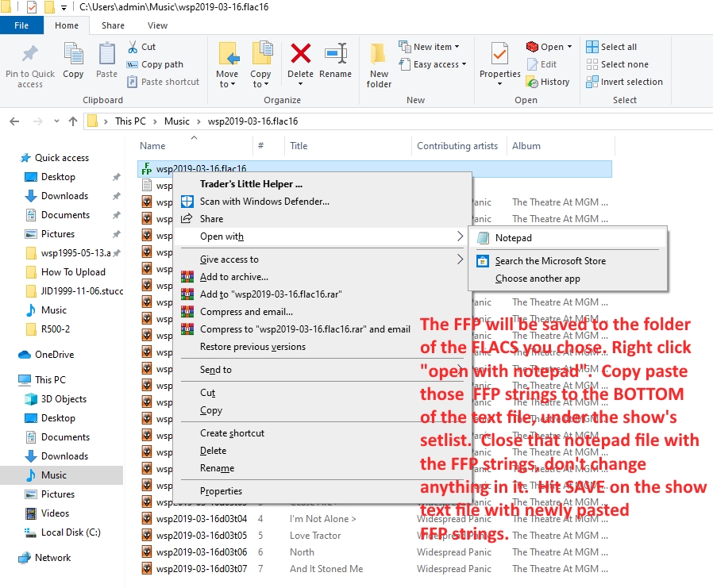
Task: Click the Paste clipboard icon
Action: coord(107,54)
